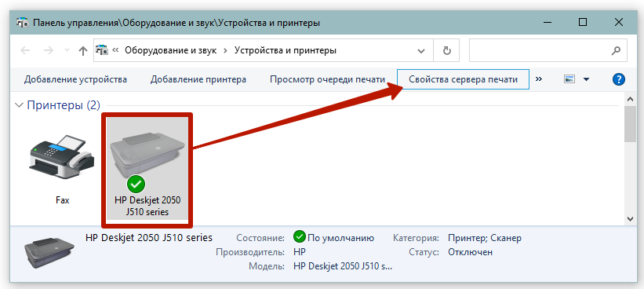Open the arrow after Оборудование и звук
Screen dimensions: 644x289
(x=225, y=50)
